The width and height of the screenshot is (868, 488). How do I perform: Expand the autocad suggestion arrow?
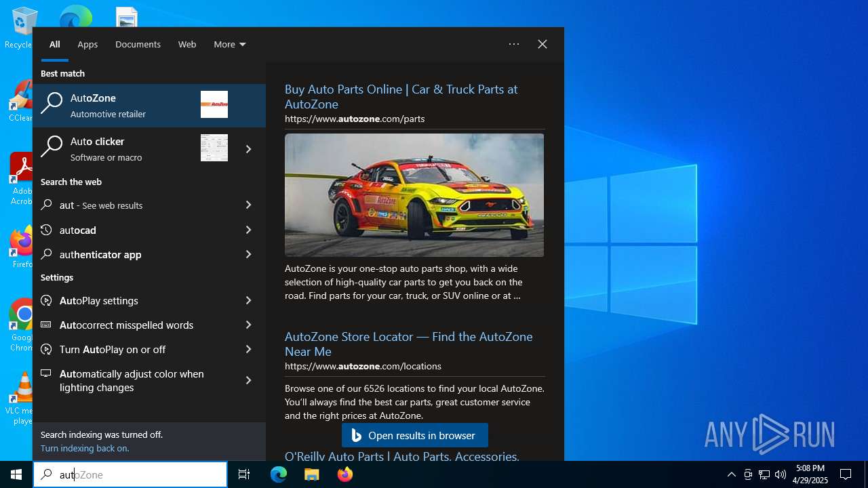pos(249,230)
